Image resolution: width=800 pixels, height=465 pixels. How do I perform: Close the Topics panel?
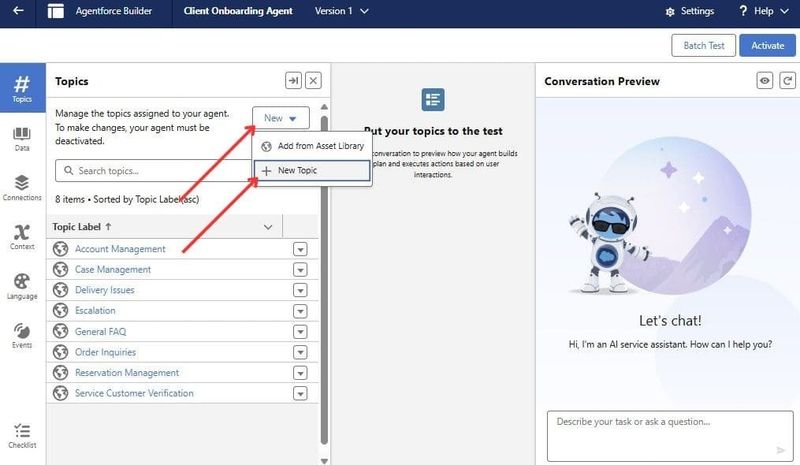(313, 81)
